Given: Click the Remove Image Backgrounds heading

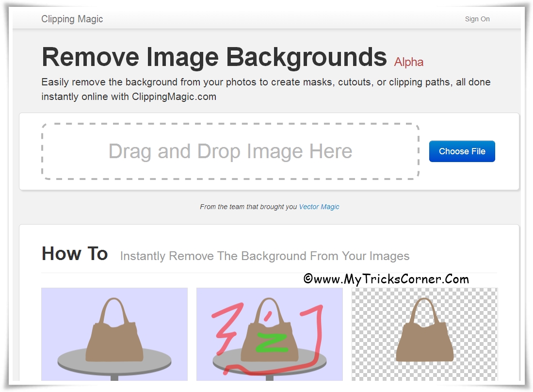Looking at the screenshot, I should [213, 57].
